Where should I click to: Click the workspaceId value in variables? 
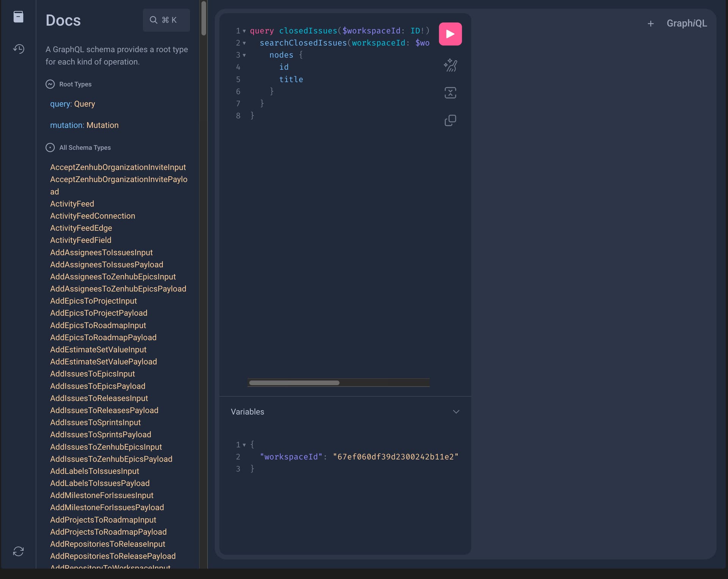coord(395,457)
